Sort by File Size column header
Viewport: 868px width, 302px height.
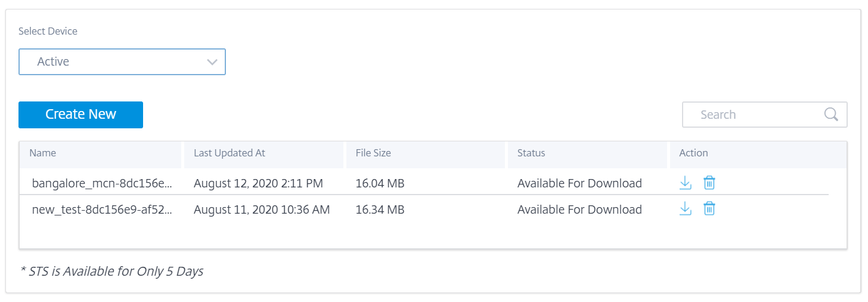point(373,153)
